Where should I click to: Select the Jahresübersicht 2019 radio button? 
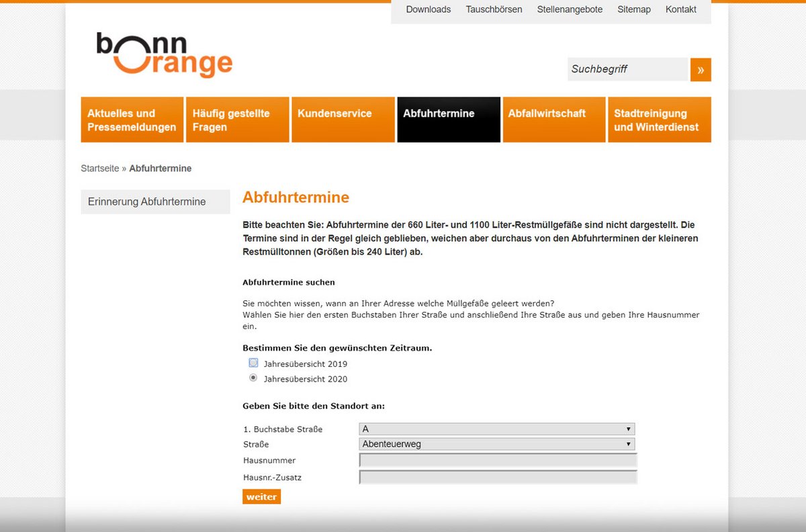[x=253, y=363]
